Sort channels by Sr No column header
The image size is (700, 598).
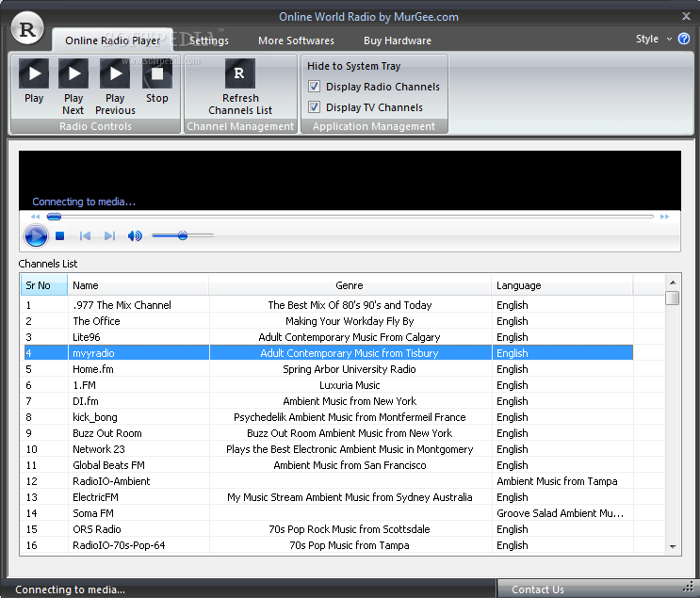click(44, 285)
